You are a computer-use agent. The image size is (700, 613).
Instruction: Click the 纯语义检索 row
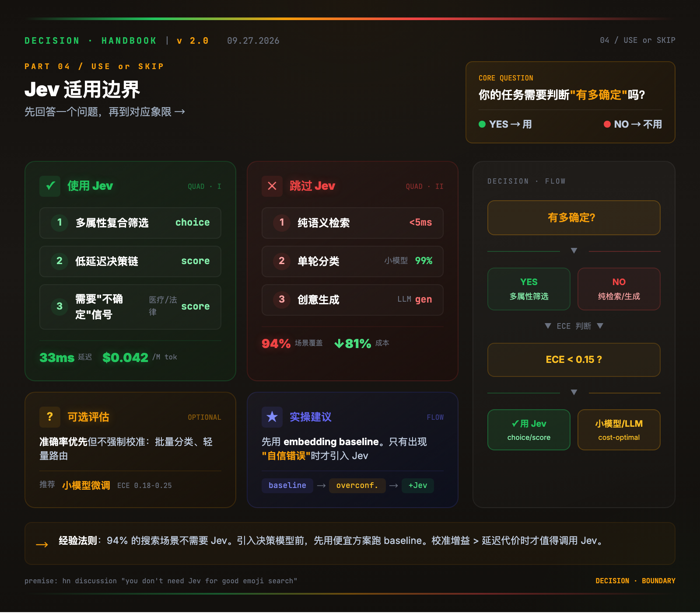coord(353,223)
